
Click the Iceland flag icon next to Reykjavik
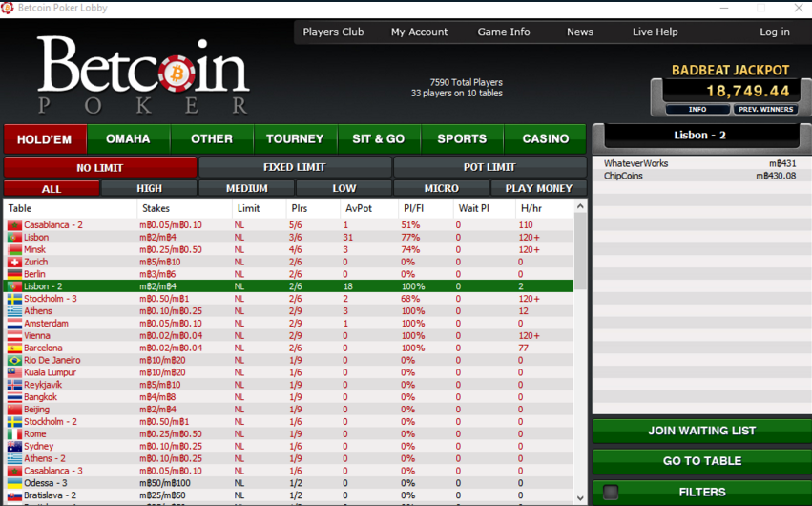[x=14, y=385]
